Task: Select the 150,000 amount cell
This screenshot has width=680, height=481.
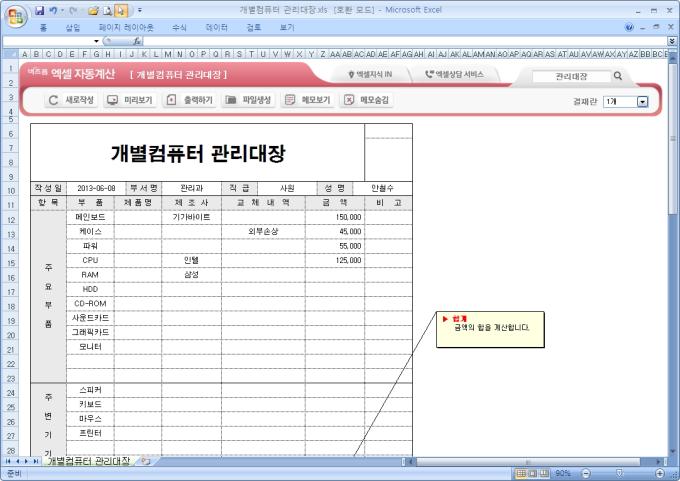Action: point(335,217)
